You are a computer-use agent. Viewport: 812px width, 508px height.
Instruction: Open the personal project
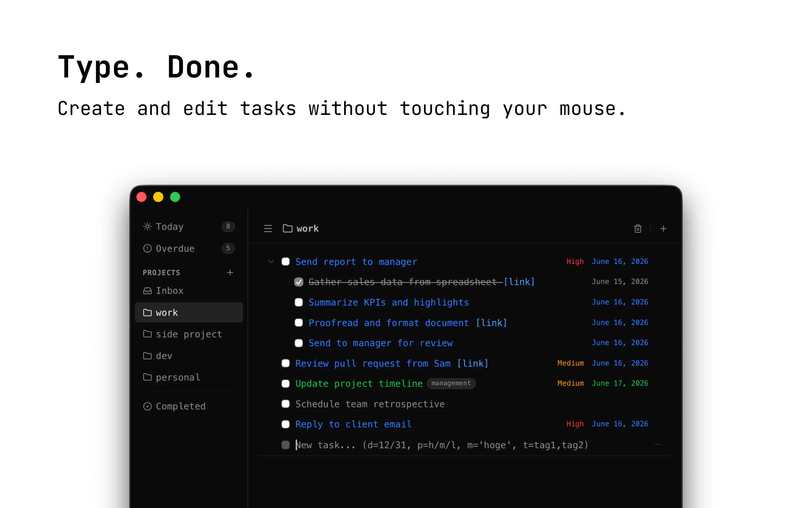click(189, 377)
